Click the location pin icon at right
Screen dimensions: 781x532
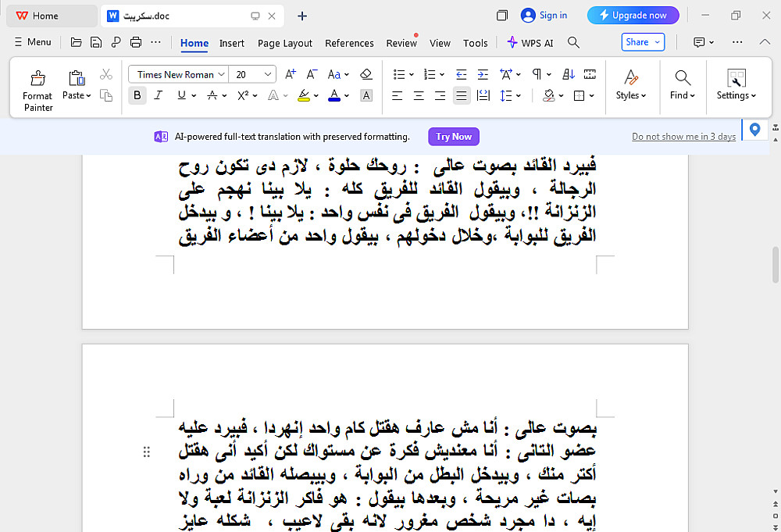tap(755, 130)
